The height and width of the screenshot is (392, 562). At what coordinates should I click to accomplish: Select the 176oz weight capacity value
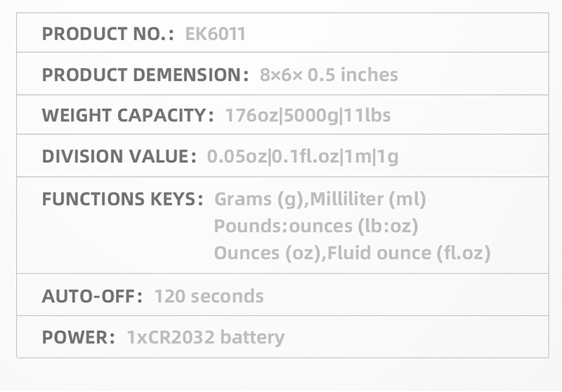[x=251, y=115]
